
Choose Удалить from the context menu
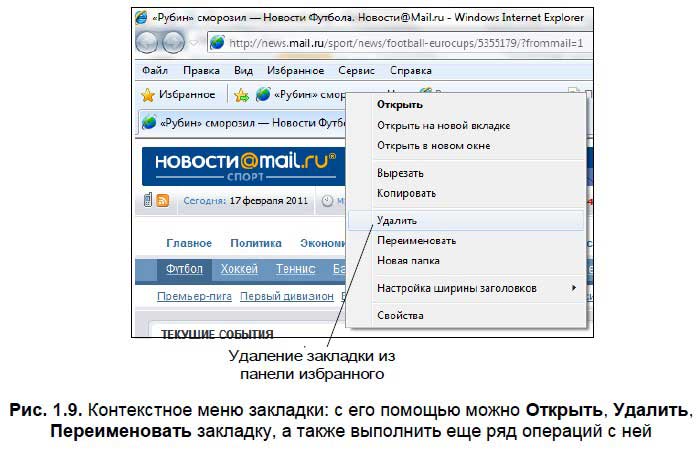pos(397,220)
